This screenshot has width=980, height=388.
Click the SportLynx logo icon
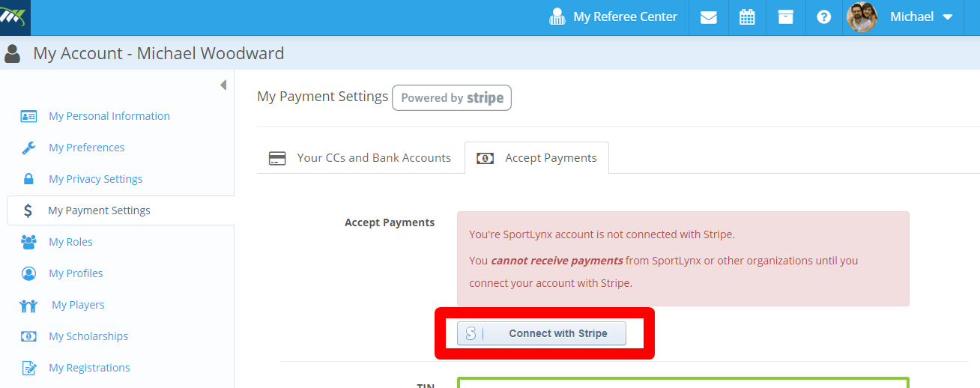[15, 16]
